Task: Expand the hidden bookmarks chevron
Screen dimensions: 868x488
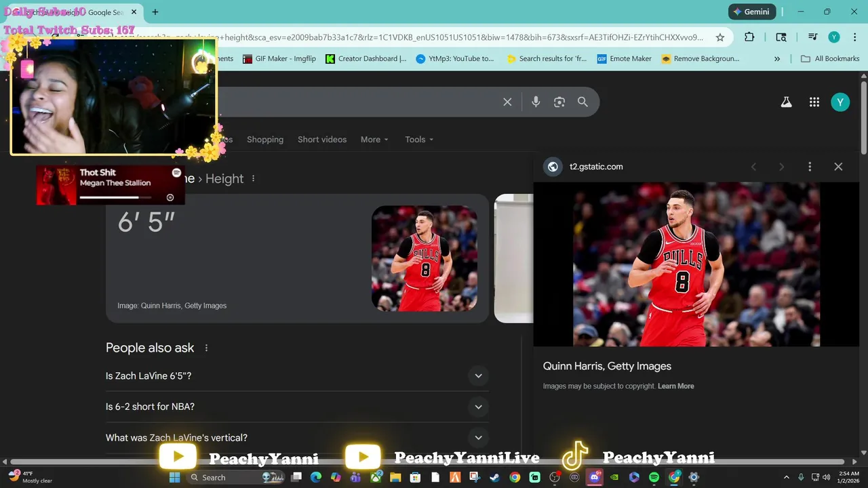Action: pyautogui.click(x=777, y=59)
